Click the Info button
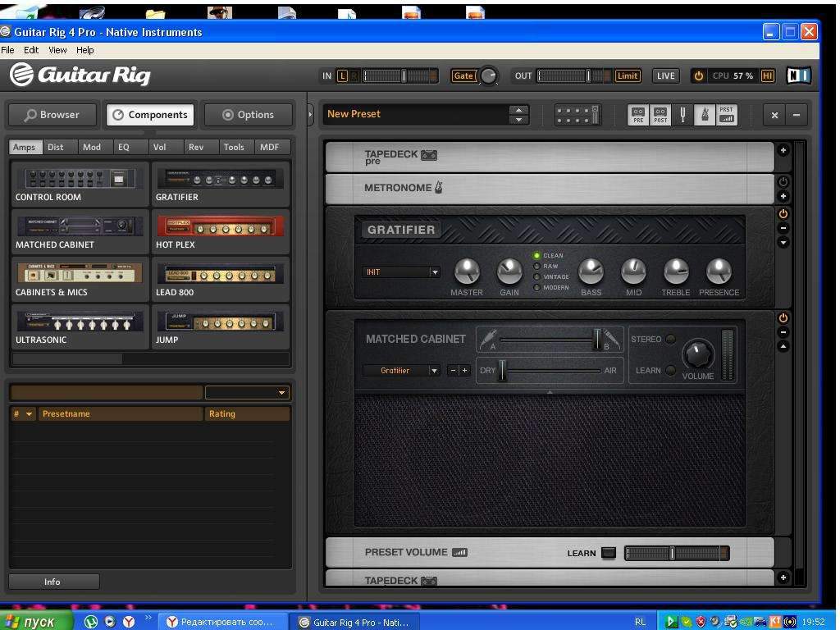Image resolution: width=840 pixels, height=630 pixels. (52, 582)
